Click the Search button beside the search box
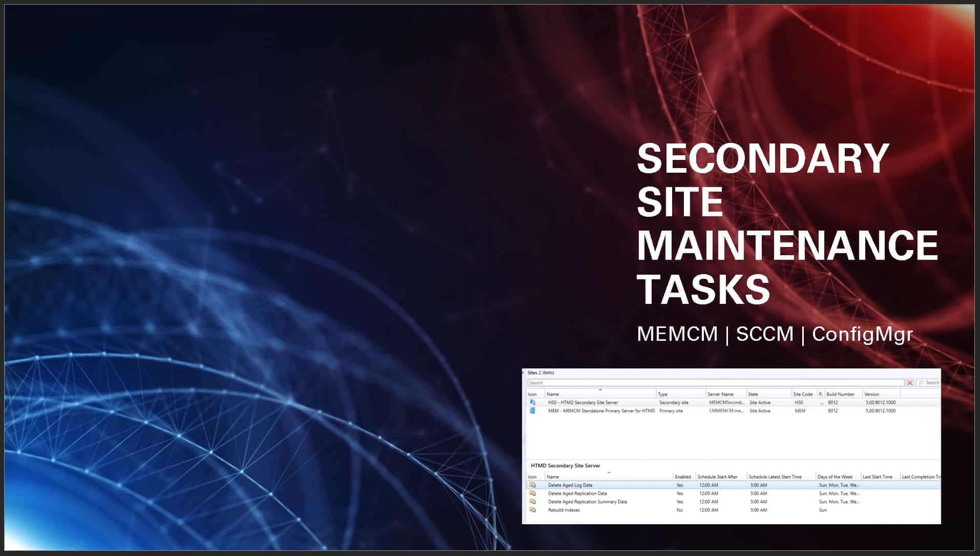 929,383
